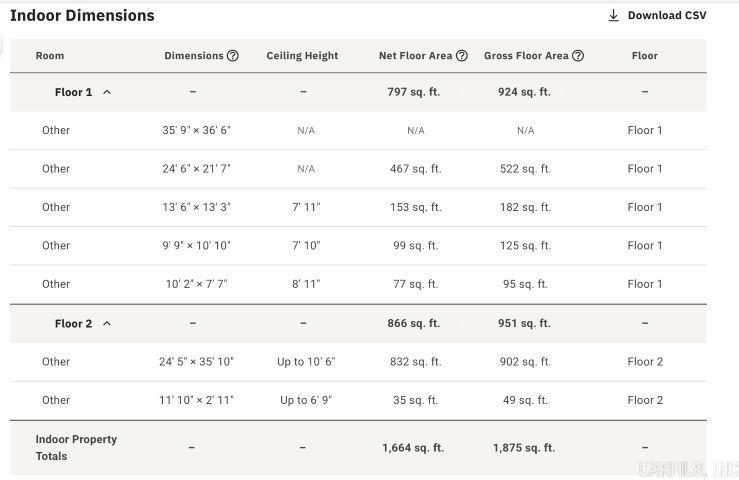Image resolution: width=739 pixels, height=480 pixels.
Task: Collapse the Floor 1 group chevron
Action: (107, 92)
